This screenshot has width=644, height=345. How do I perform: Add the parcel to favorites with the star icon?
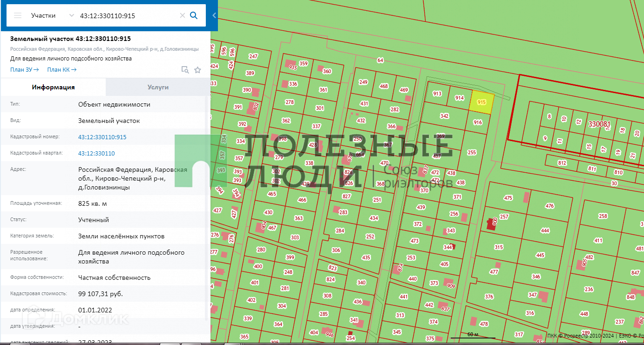pos(197,70)
